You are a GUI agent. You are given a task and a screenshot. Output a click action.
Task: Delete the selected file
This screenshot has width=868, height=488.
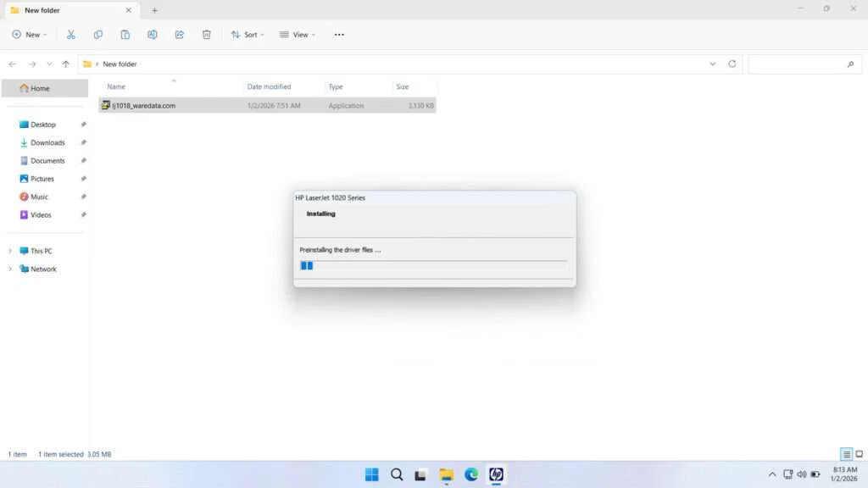tap(206, 34)
